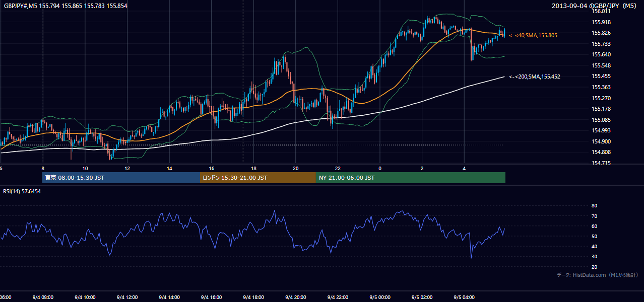Click the 9/4 22:00 bottom date label
The width and height of the screenshot is (644, 302).
[338, 297]
